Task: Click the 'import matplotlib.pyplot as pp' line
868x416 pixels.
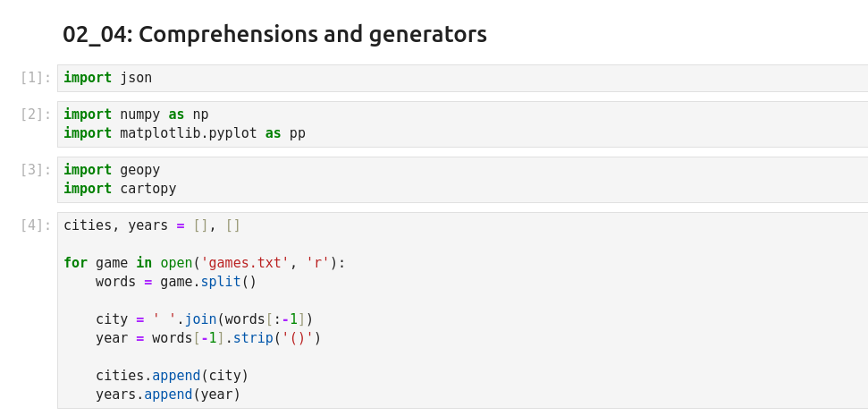Action: pos(184,133)
